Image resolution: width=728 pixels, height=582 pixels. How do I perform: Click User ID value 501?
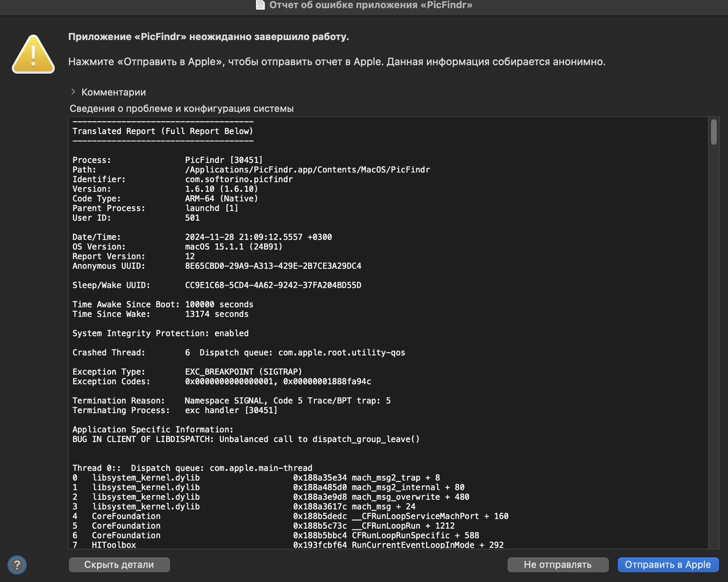(192, 218)
